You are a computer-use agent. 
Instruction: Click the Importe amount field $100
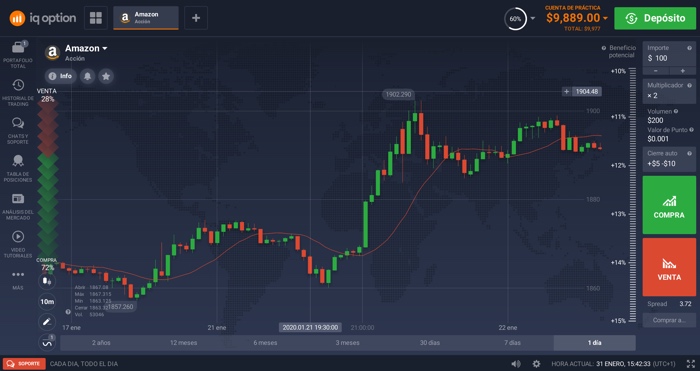pyautogui.click(x=669, y=54)
